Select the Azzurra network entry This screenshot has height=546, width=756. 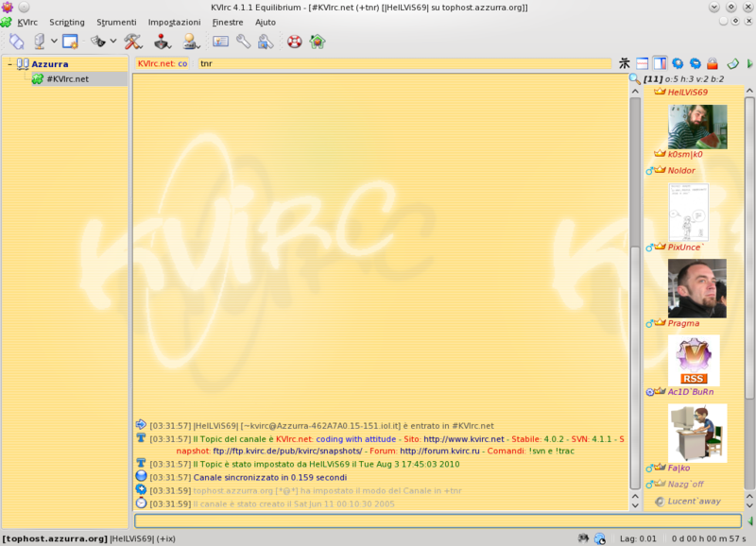[50, 64]
